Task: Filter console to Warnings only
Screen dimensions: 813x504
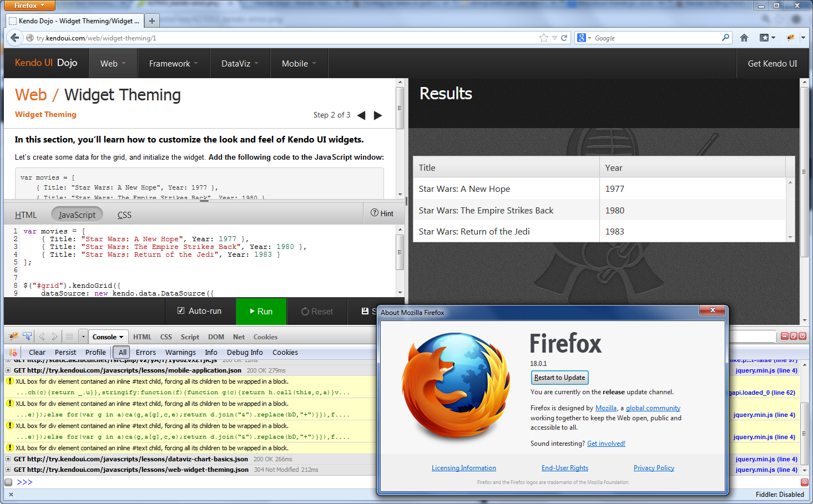Action: coord(180,352)
